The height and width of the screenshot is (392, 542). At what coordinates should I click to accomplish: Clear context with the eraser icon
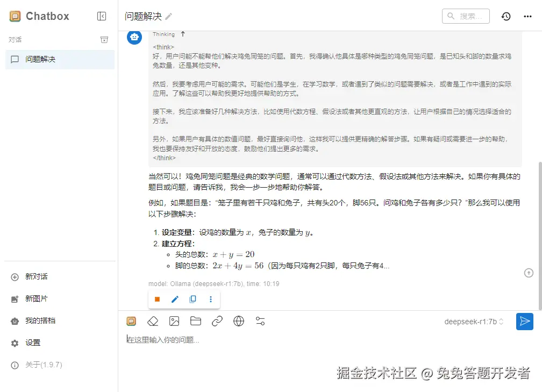pos(153,322)
